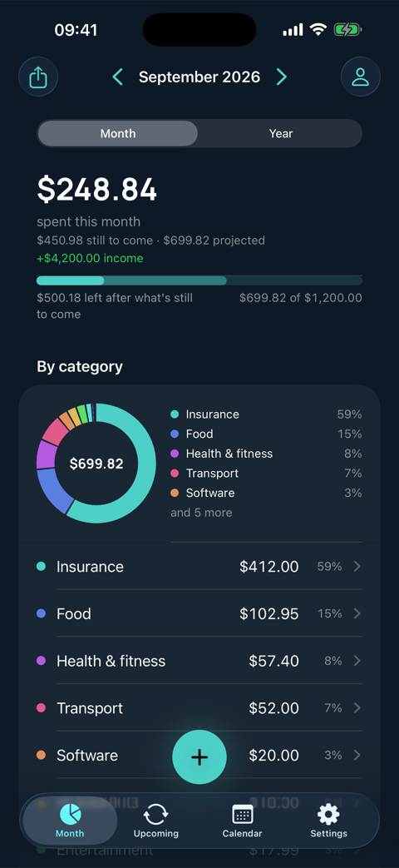This screenshot has width=399, height=868.
Task: Expand Food category chevron
Action: (357, 613)
